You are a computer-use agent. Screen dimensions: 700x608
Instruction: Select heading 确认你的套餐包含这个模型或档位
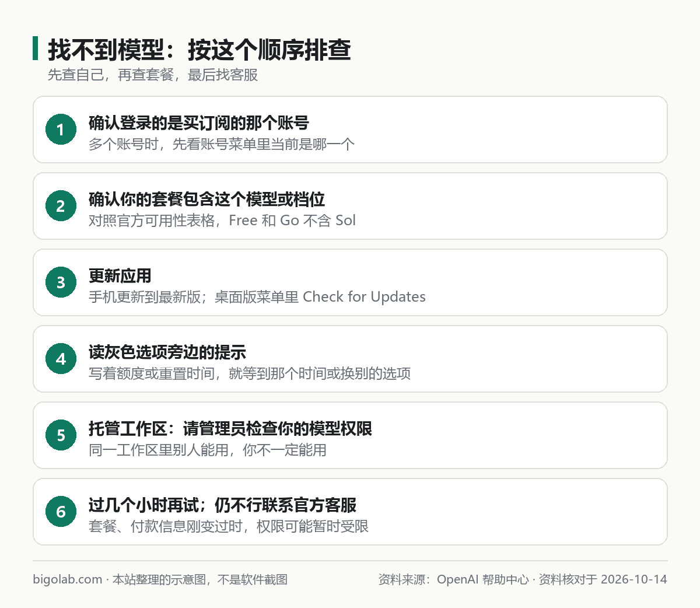click(206, 200)
